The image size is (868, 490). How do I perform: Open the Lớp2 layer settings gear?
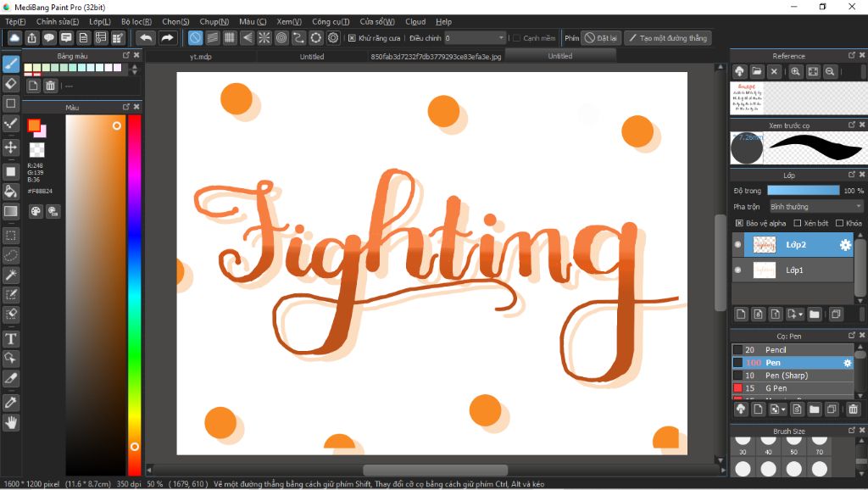845,245
